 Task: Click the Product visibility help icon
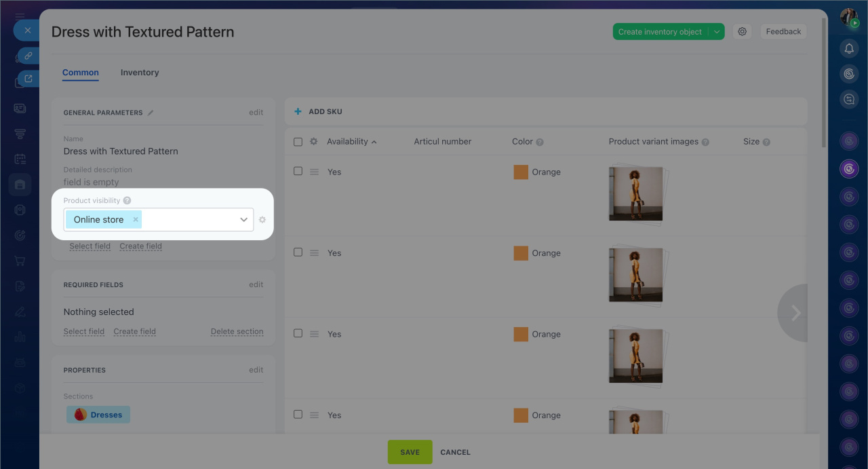(127, 200)
